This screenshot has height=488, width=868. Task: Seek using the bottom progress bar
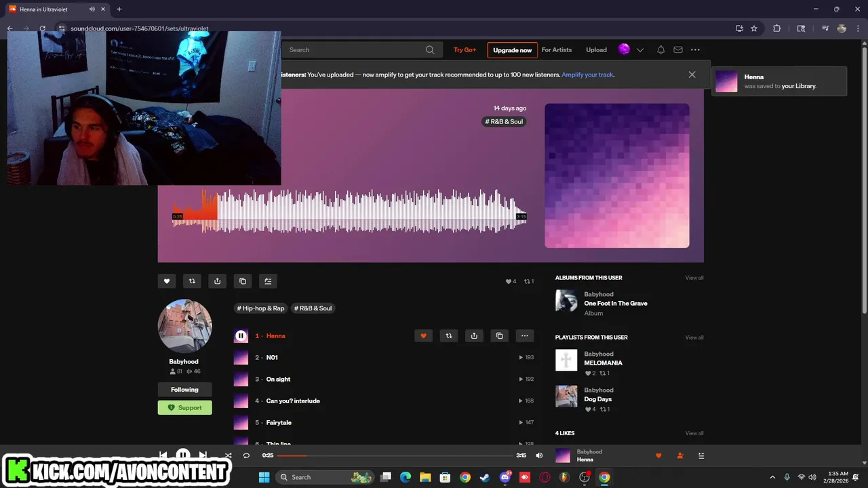pos(395,455)
